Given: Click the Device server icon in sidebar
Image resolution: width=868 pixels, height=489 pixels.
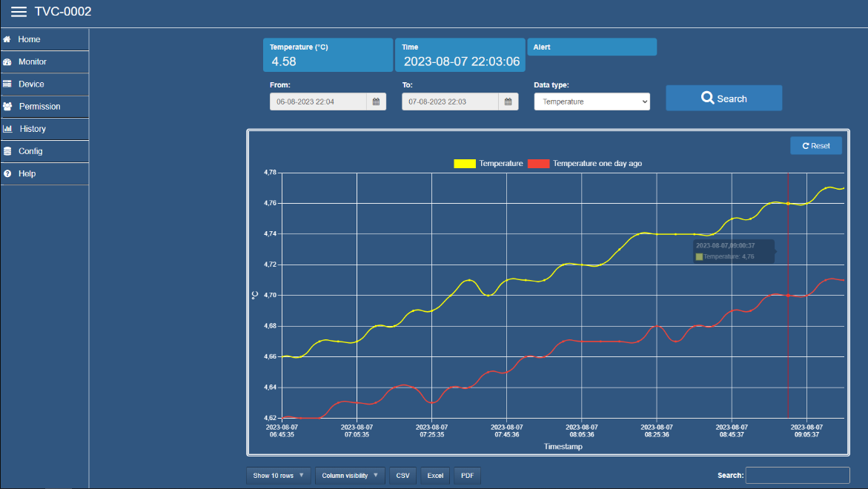Looking at the screenshot, I should [x=7, y=84].
